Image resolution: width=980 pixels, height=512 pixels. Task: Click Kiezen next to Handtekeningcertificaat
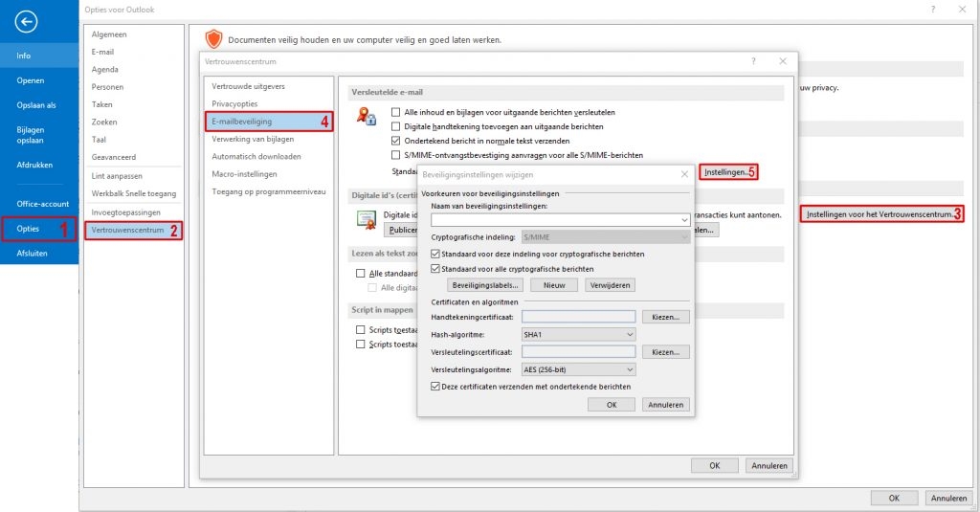pos(665,317)
